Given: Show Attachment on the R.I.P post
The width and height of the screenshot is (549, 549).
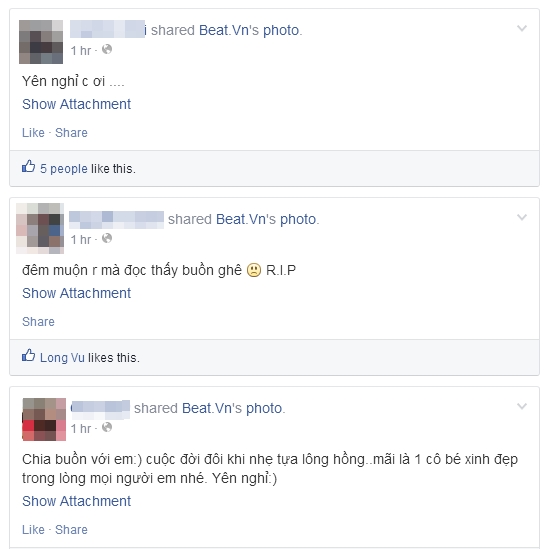Looking at the screenshot, I should coord(76,293).
